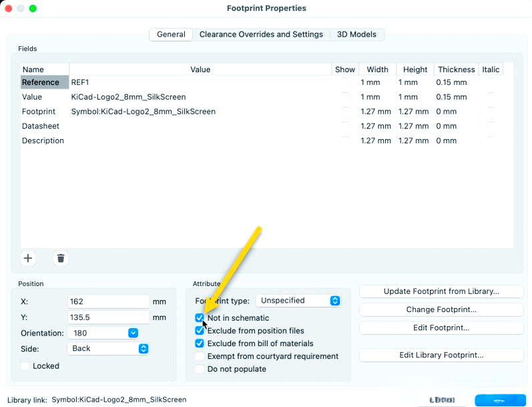Click Update Footprint from Library button
Screen dimensions: 532x407
pyautogui.click(x=441, y=291)
